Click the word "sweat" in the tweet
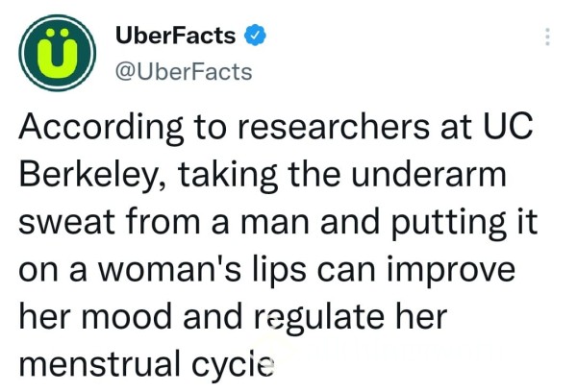Image resolution: width=577 pixels, height=392 pixels. pyautogui.click(x=67, y=222)
